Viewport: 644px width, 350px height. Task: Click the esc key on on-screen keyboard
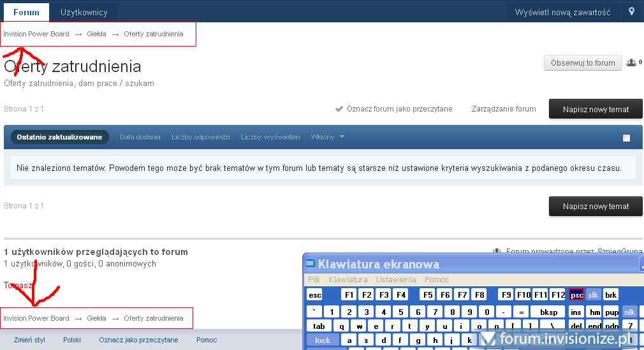pos(315,295)
